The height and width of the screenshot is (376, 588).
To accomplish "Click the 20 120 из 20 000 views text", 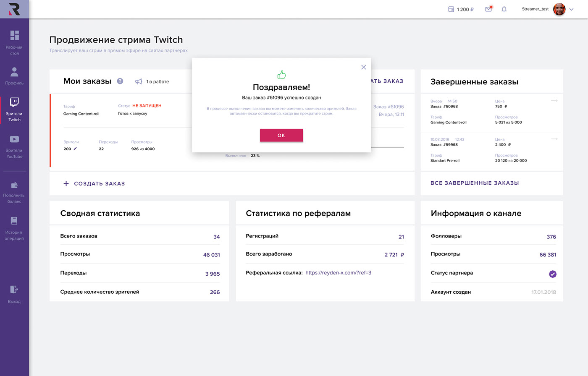I will [511, 161].
